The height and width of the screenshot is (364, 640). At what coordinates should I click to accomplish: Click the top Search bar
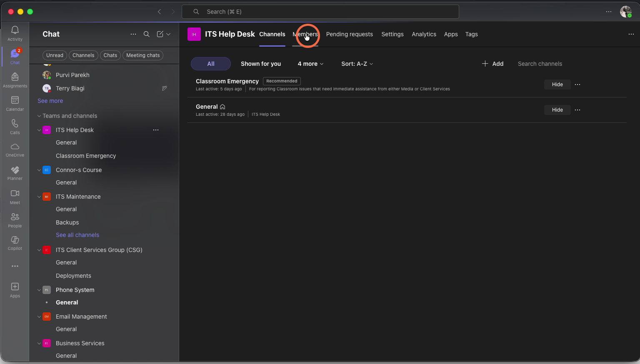(320, 12)
